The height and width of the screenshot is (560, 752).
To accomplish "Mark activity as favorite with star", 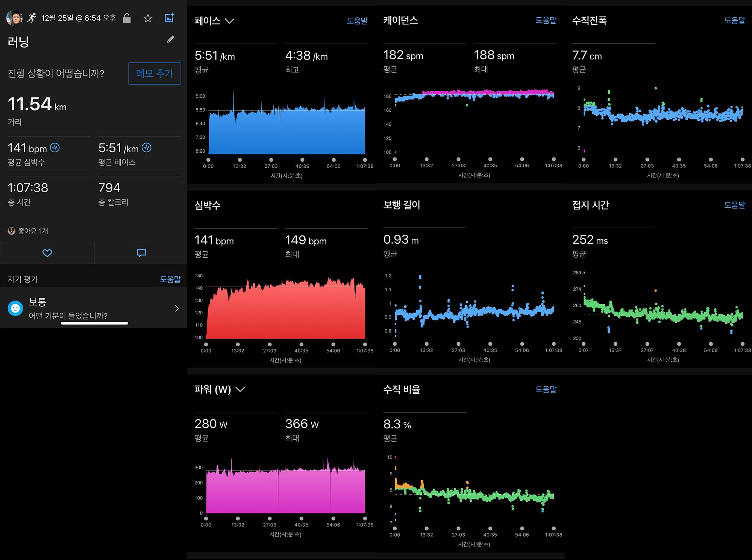I will coord(148,18).
